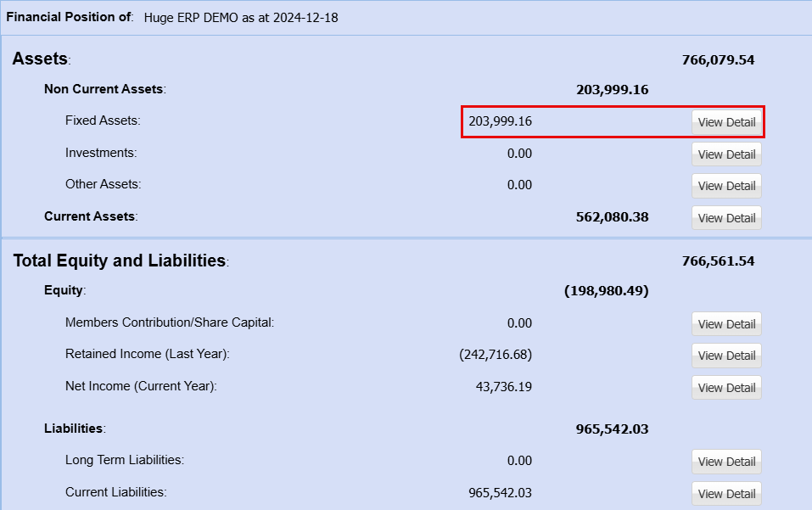This screenshot has width=812, height=510.
Task: Select the 766,561.54 total amount
Action: click(718, 261)
